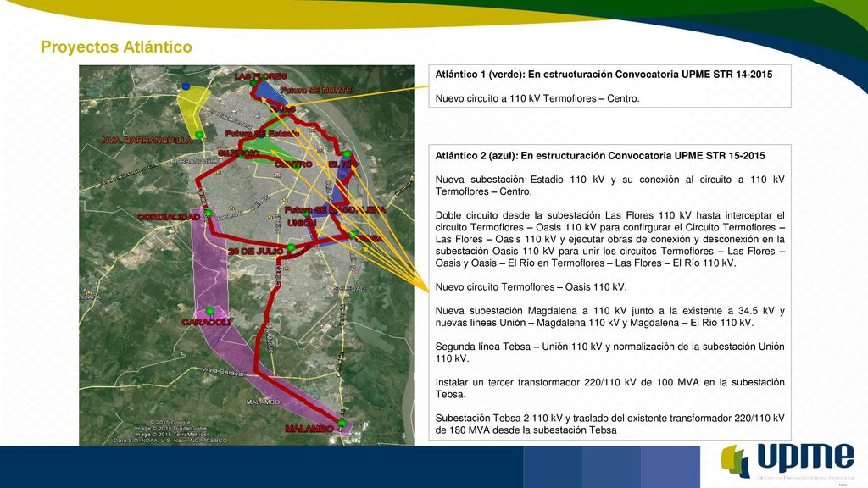Select 'Nuevo circuito a 110 kV Termoflores – Centro.'

click(537, 98)
